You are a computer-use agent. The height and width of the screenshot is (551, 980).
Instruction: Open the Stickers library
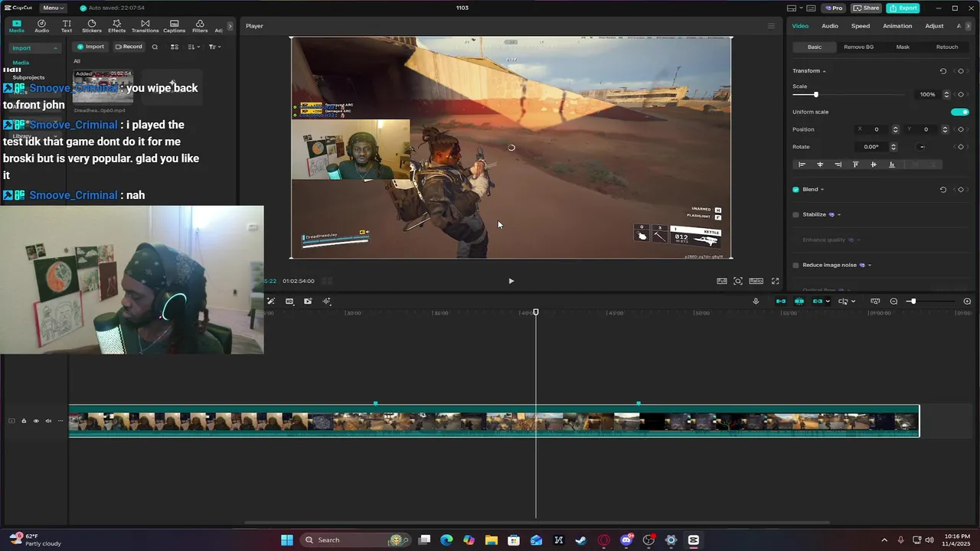pos(92,26)
